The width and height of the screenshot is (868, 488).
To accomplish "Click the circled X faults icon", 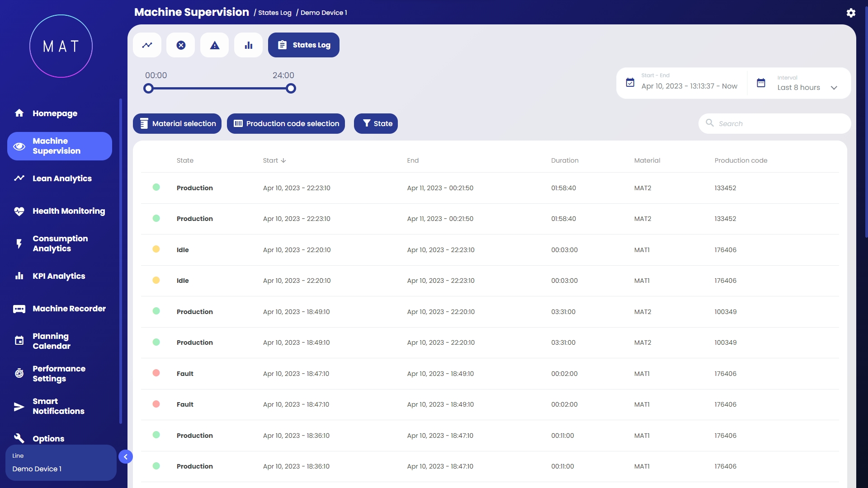I will pyautogui.click(x=181, y=45).
